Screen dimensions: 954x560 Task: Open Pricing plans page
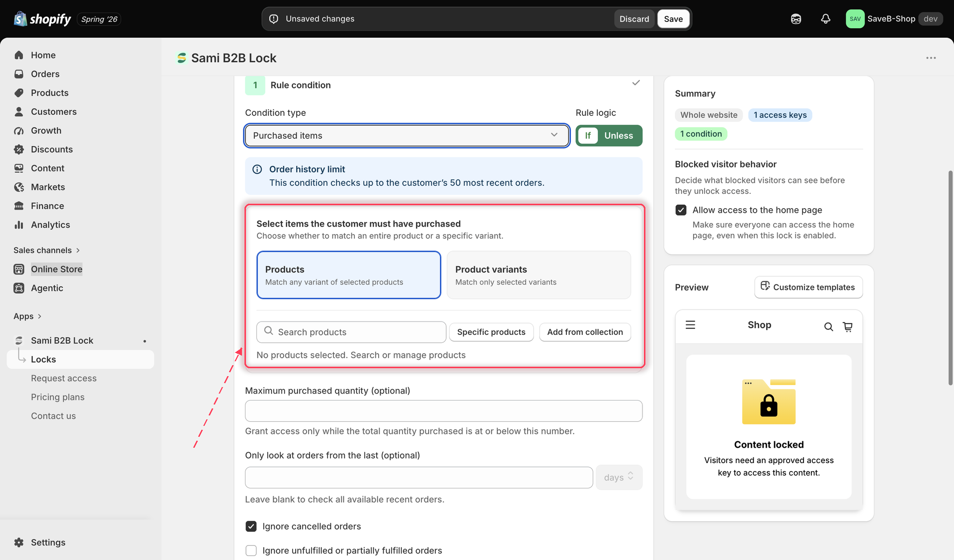58,397
